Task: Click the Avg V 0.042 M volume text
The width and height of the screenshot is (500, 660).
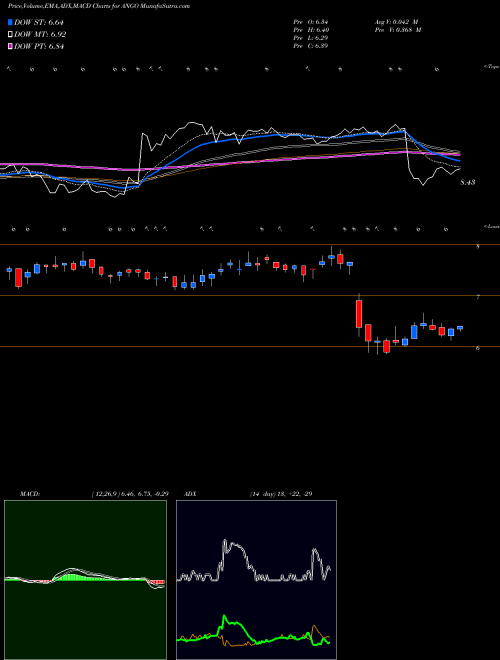Action: (x=396, y=22)
